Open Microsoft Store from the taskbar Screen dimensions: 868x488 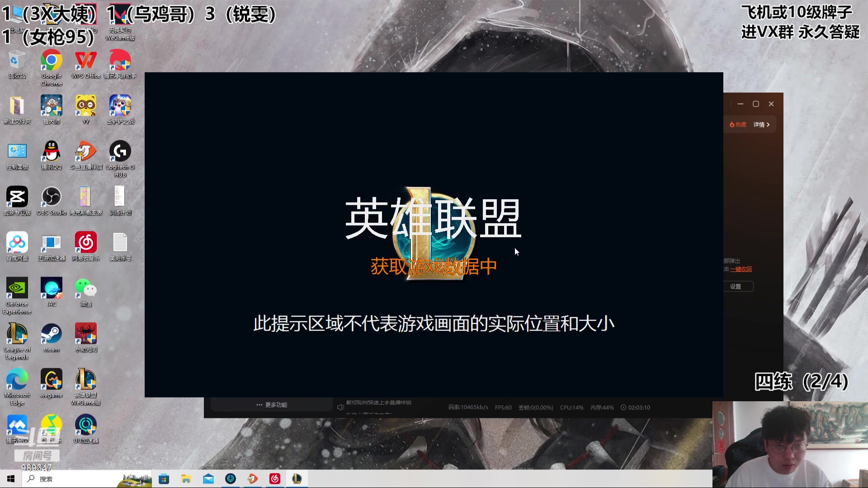point(164,479)
